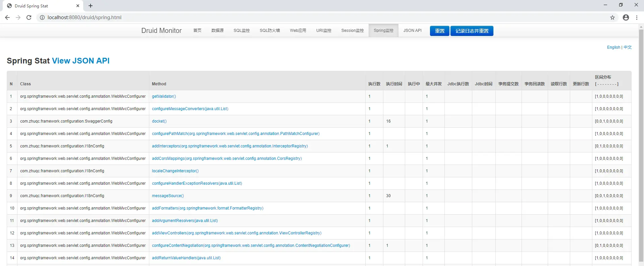Open the configureHandlerExceptionResolvers method link
The image size is (644, 266).
[x=197, y=183]
